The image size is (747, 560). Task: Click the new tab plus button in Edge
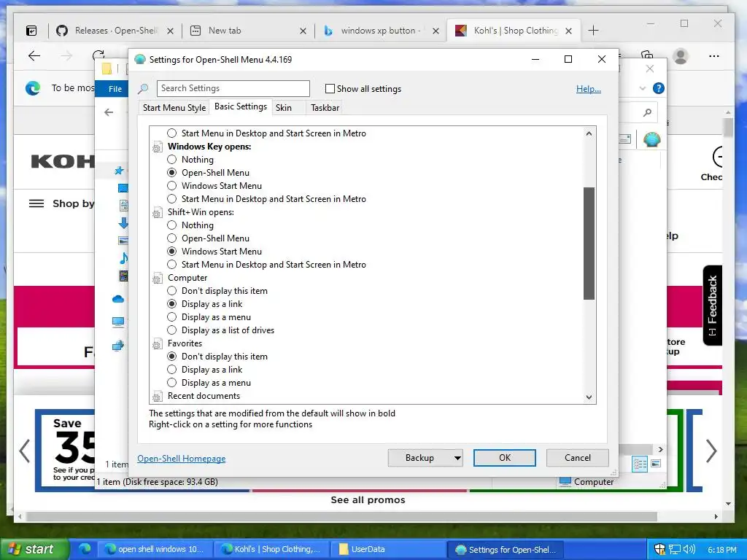[x=593, y=31]
